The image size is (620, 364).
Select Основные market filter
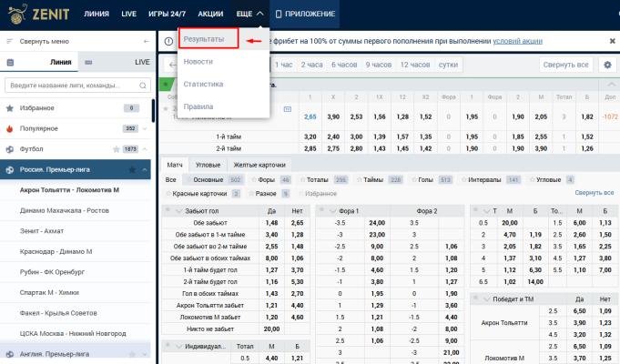coord(214,180)
